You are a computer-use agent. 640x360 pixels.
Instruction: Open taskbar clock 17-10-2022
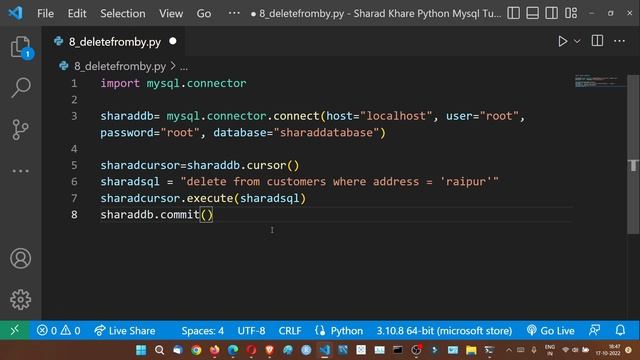click(x=609, y=350)
